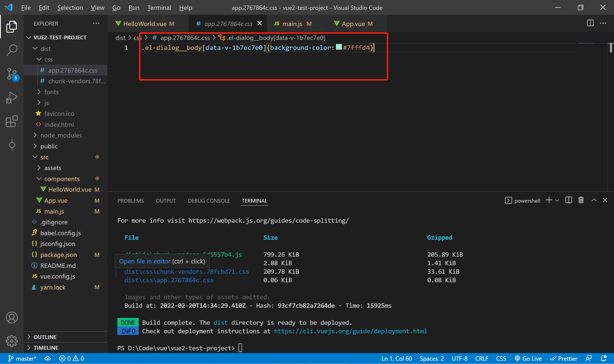Open the cli.vuejs.org deployment link
This screenshot has width=614, height=364.
tap(351, 331)
